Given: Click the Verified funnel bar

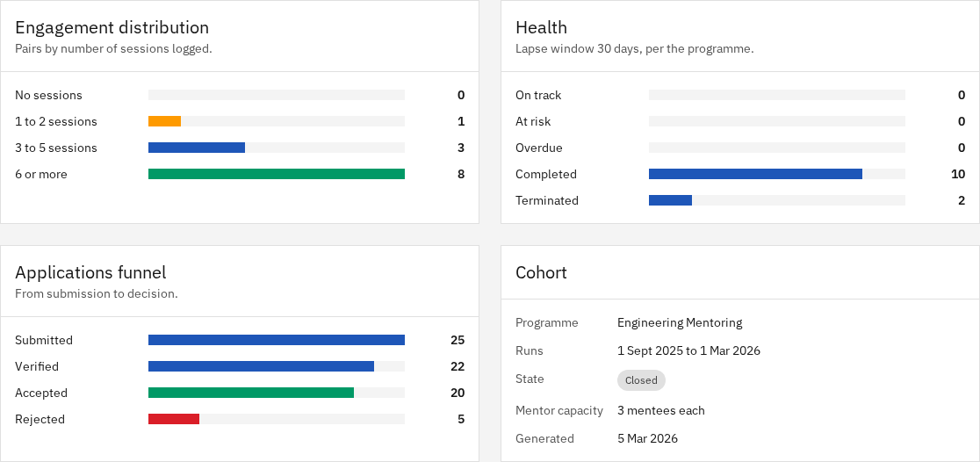Looking at the screenshot, I should point(262,366).
